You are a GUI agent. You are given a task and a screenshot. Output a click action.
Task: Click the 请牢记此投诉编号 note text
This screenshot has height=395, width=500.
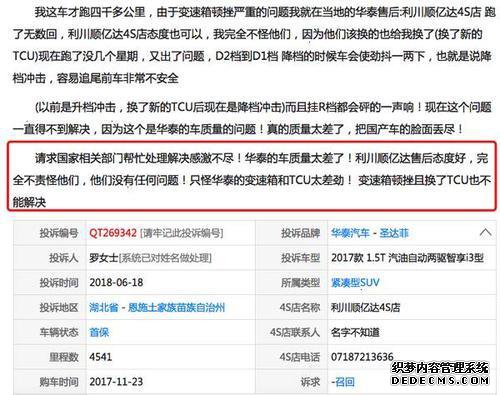[x=181, y=233]
